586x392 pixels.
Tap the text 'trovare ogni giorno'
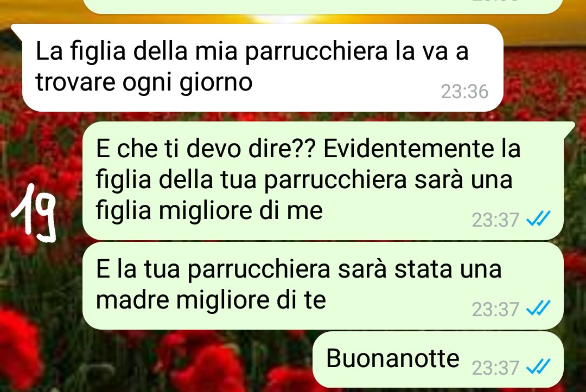click(144, 82)
